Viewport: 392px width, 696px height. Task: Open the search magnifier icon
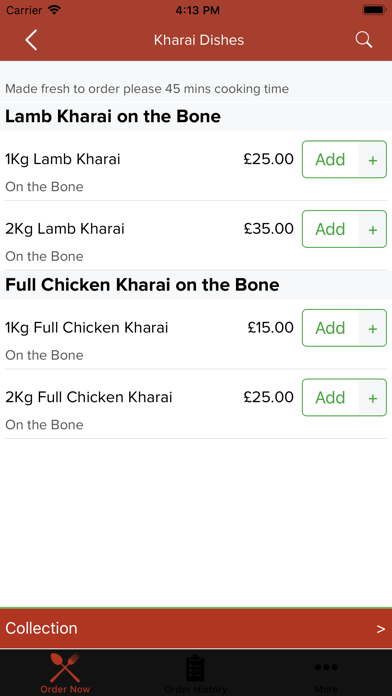tap(364, 40)
